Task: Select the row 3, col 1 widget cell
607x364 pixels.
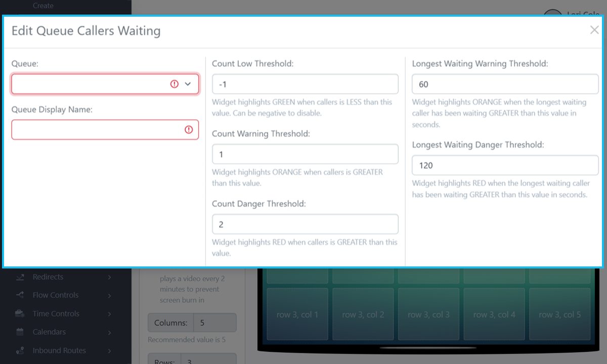Action: point(297,314)
